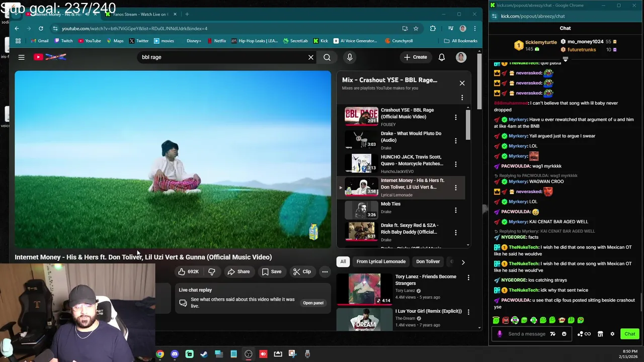Click Reload page in Chrome toolbar
644x362 pixels.
[x=41, y=29]
